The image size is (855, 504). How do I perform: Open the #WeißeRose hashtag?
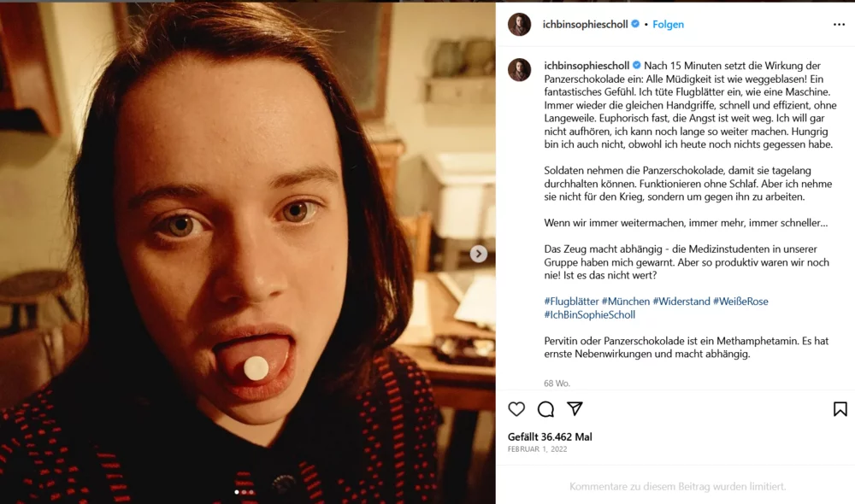coord(740,302)
